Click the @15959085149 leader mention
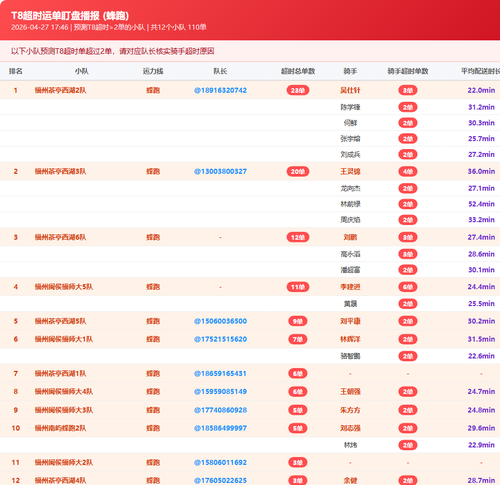Viewport: 500px width, 485px height. pos(220,391)
